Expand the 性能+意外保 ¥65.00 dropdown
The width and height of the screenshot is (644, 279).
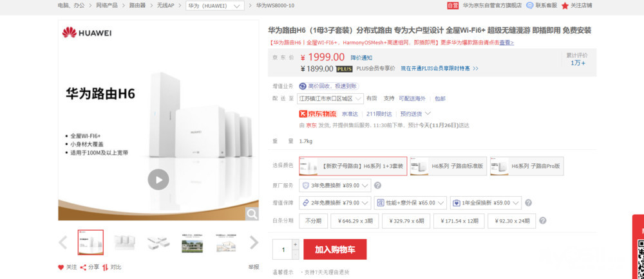coord(408,203)
